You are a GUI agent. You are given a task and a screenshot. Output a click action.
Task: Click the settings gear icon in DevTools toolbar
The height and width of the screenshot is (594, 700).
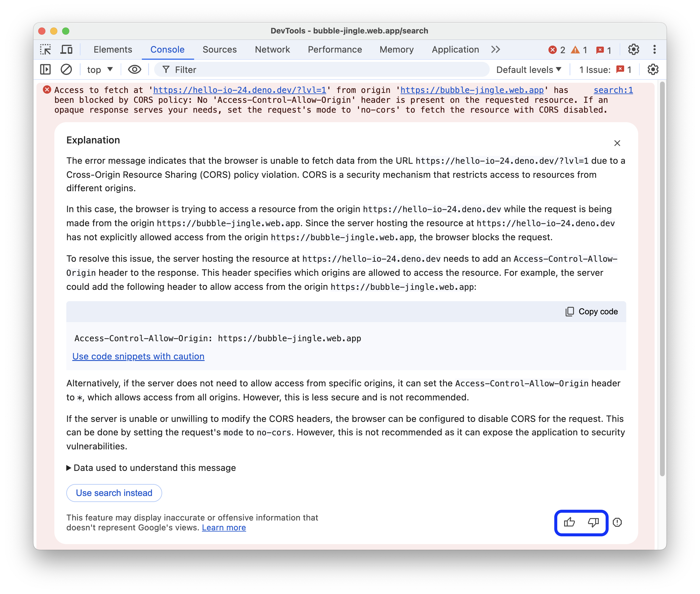pyautogui.click(x=633, y=50)
